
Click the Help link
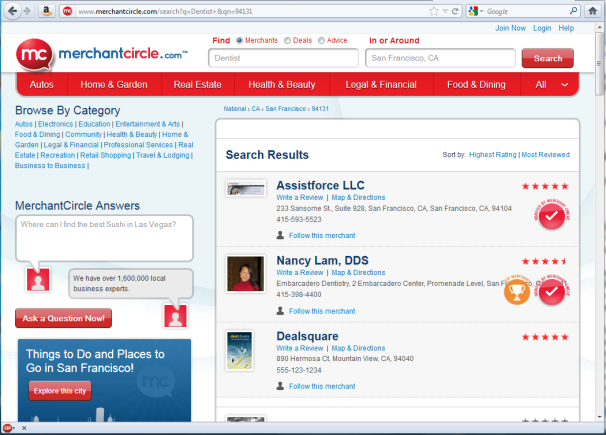tap(566, 28)
